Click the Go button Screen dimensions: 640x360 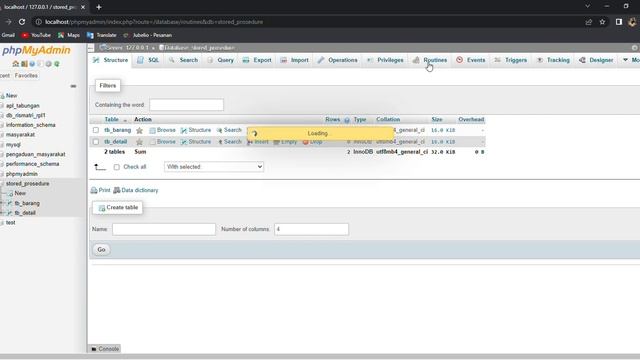(x=101, y=249)
